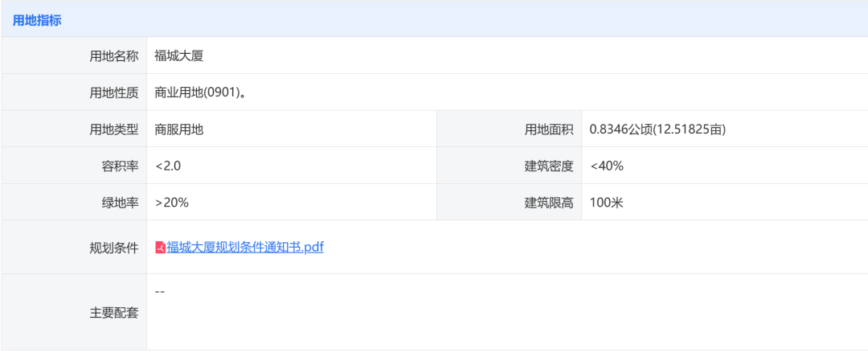Select the 福城大厦 land name value
This screenshot has height=353, width=868.
click(x=179, y=56)
